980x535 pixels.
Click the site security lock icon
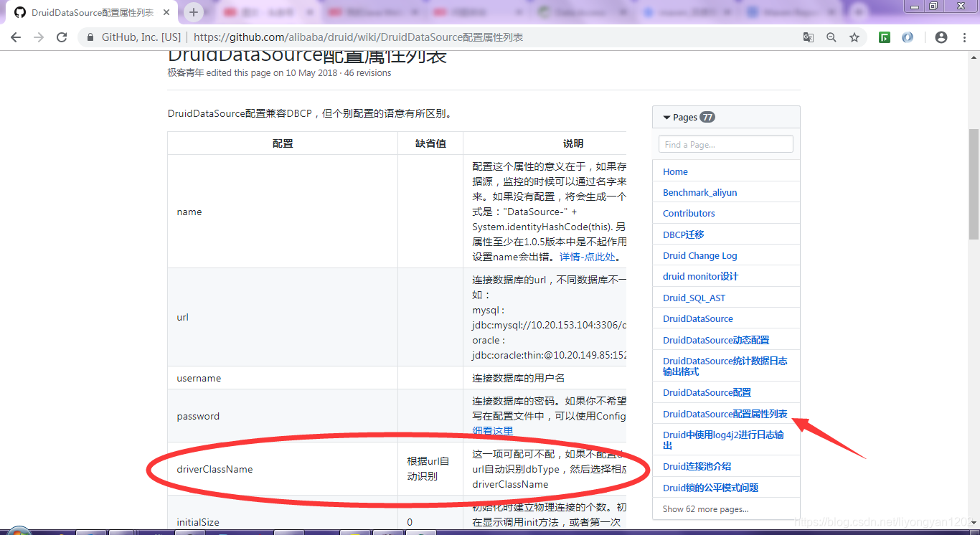90,37
